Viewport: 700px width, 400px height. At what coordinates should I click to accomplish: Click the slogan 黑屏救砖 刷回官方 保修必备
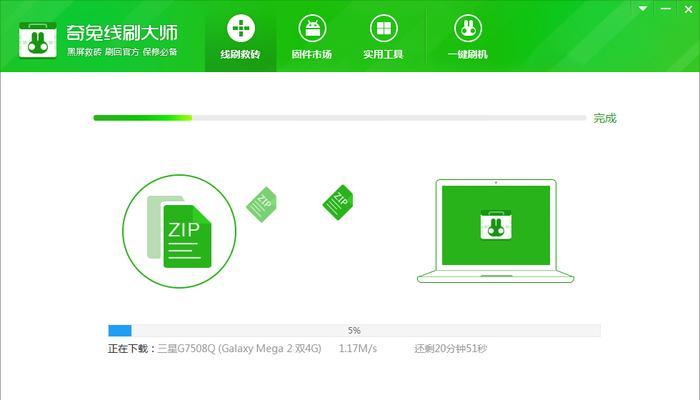122,52
